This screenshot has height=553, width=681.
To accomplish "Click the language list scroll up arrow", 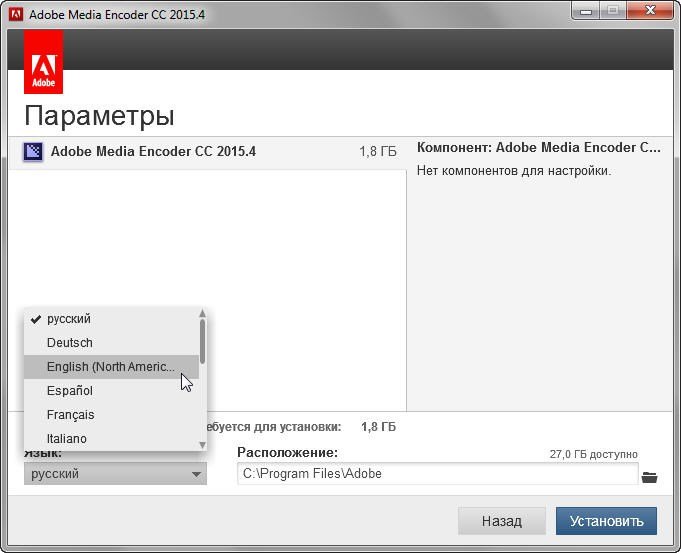I will point(202,313).
